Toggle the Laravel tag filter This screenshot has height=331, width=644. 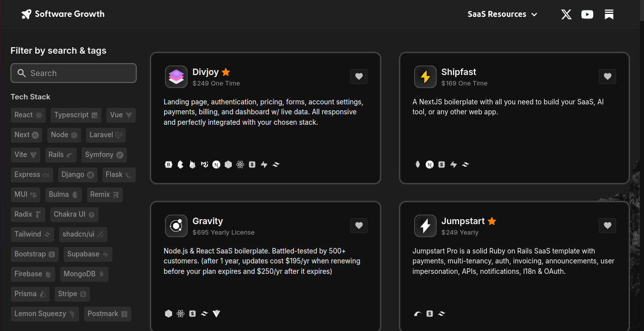pos(106,135)
